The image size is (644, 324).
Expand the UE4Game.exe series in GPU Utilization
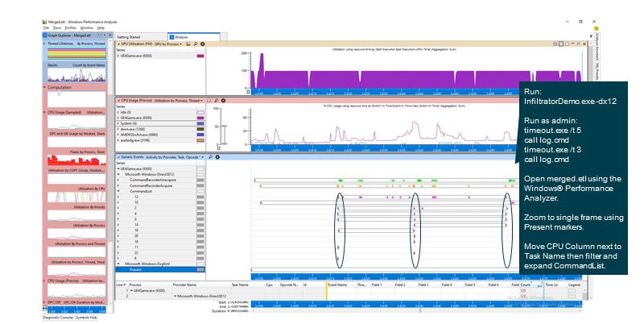click(x=119, y=56)
